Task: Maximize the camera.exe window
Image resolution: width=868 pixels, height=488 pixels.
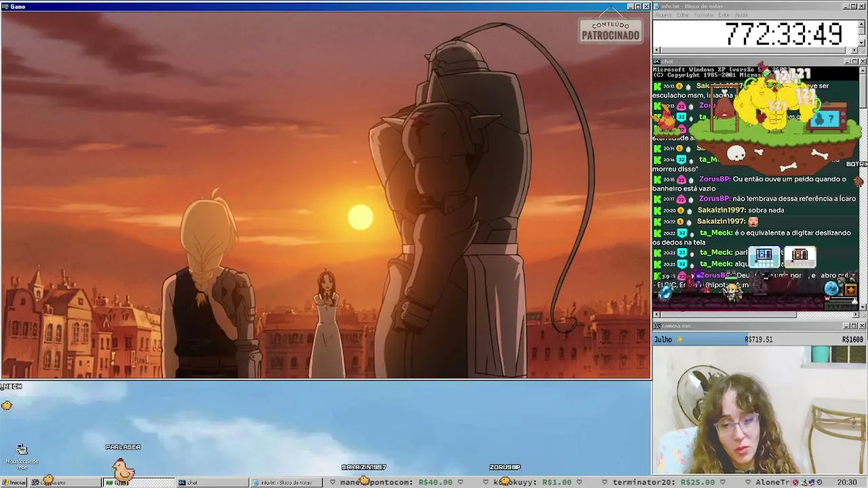Action: [x=854, y=326]
